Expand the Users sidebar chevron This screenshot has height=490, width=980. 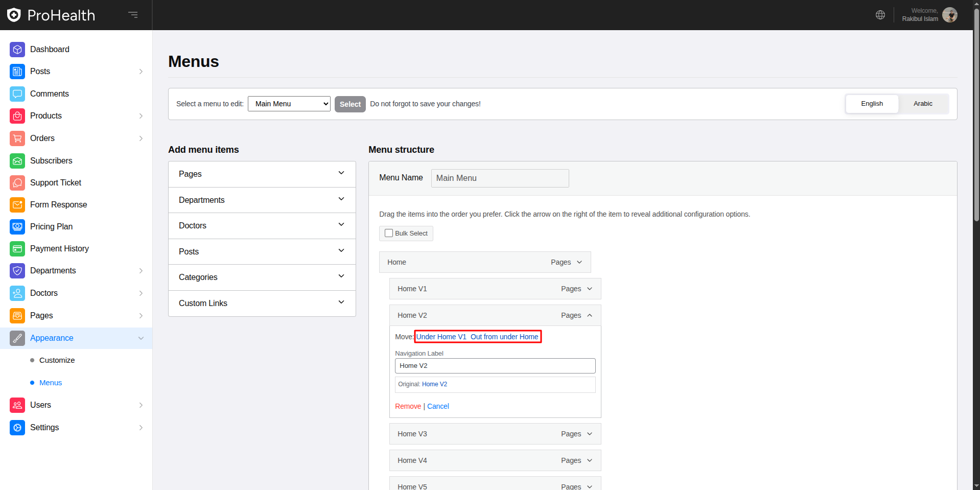[x=141, y=405]
